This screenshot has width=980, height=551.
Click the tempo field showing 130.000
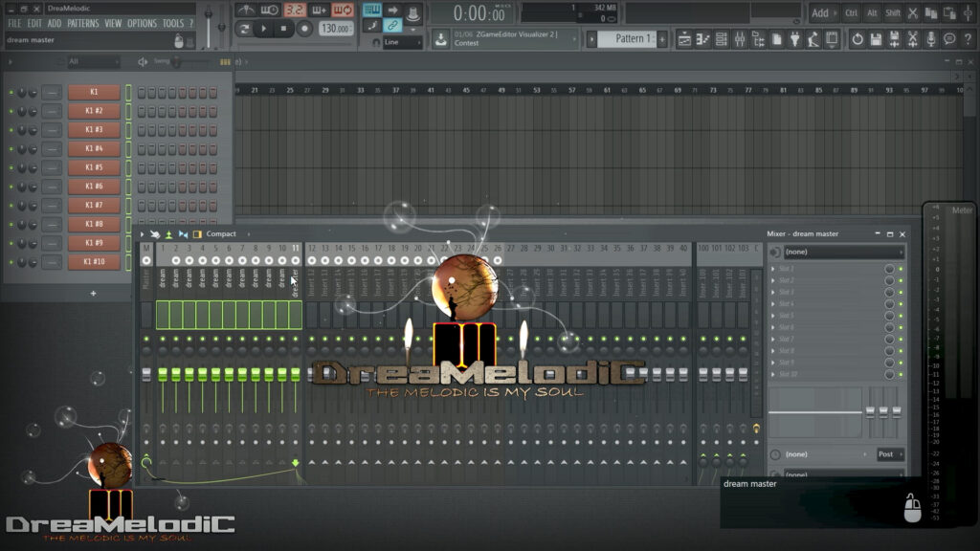(x=336, y=28)
